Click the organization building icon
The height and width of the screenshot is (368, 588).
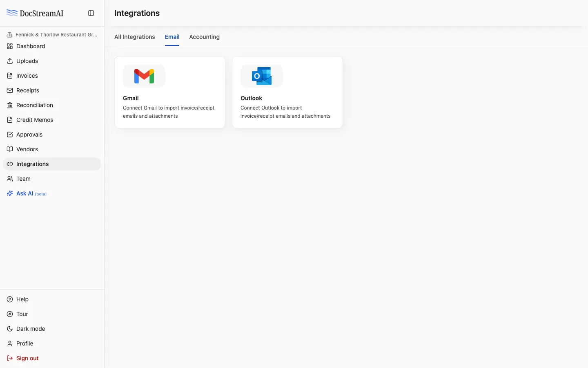[x=9, y=35]
